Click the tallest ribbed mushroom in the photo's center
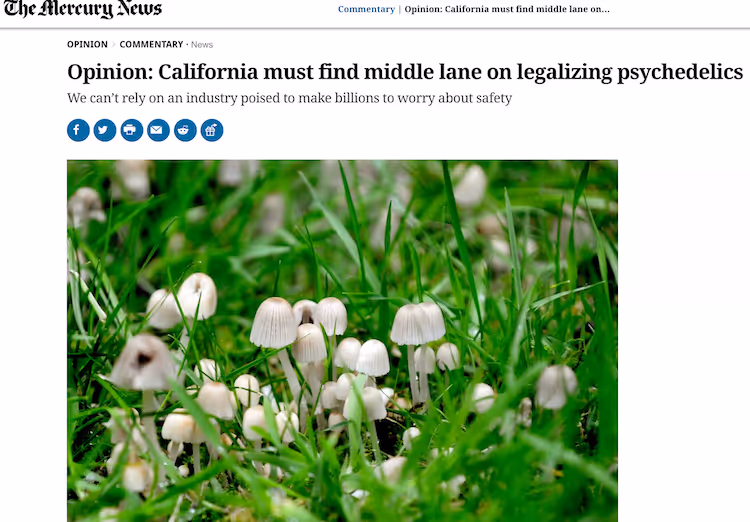The image size is (750, 522). [x=274, y=322]
